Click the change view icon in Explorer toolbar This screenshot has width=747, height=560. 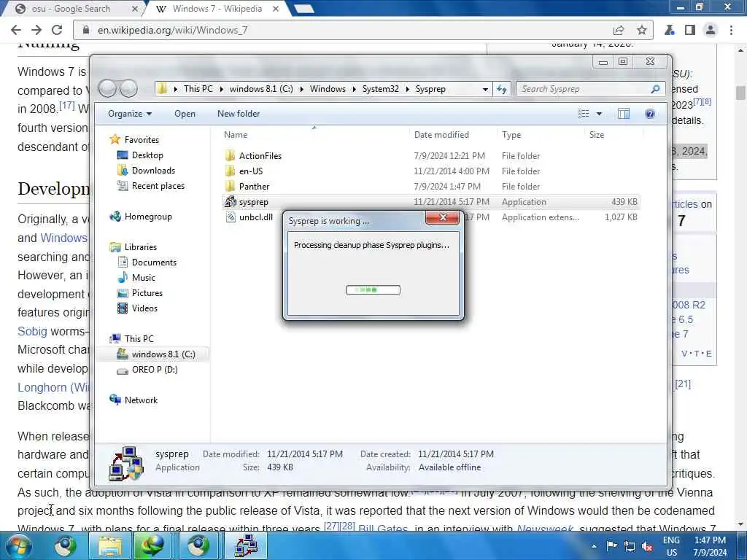[x=583, y=113]
